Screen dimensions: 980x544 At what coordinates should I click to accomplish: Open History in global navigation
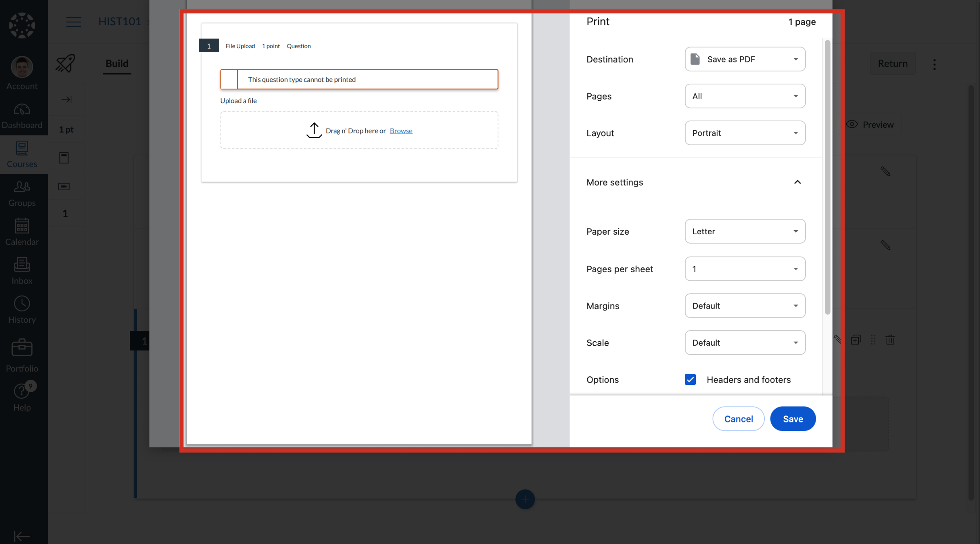22,311
